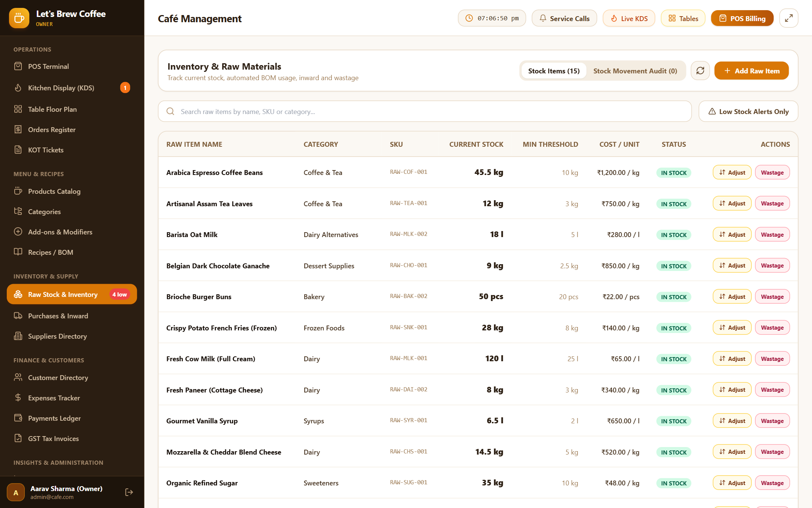Viewport: 812px width, 508px height.
Task: Click admin@cafe.com email text
Action: tap(52, 497)
